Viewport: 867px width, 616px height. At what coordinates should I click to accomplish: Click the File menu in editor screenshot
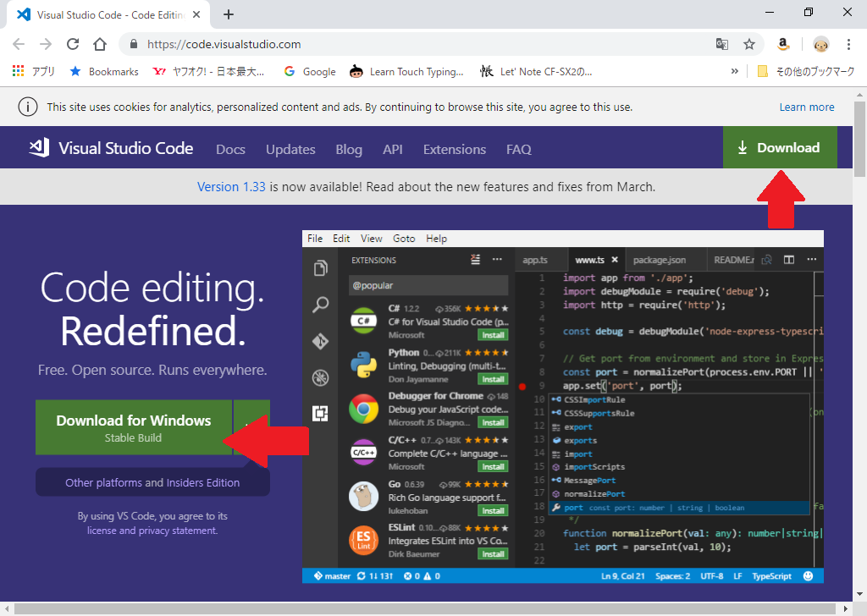pos(315,238)
